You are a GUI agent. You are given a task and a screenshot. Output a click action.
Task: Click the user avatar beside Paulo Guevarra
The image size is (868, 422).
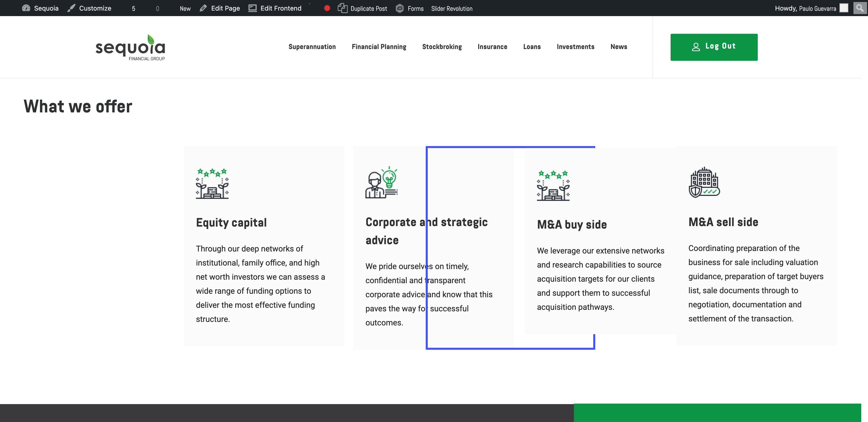844,8
